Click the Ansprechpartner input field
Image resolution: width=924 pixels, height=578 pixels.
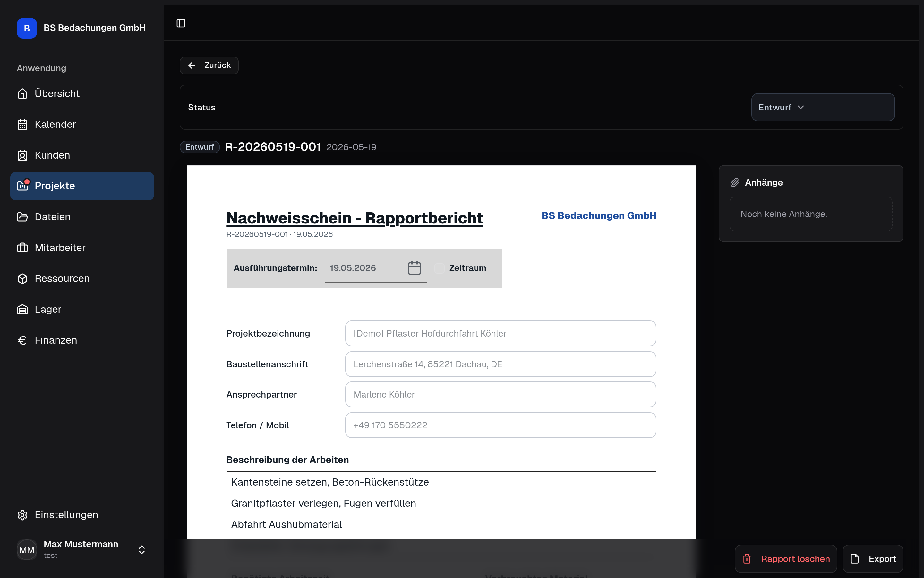coord(501,395)
